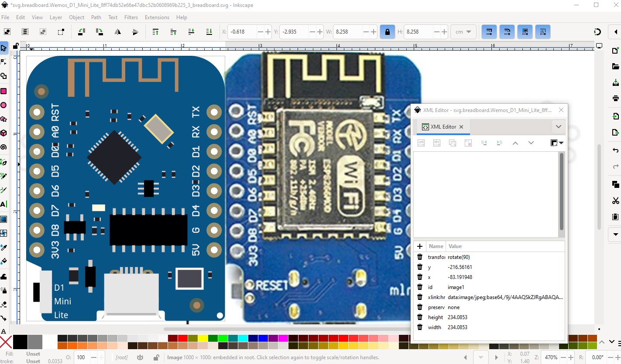The height and width of the screenshot is (364, 621).
Task: Open the Extensions menu
Action: pos(157,17)
